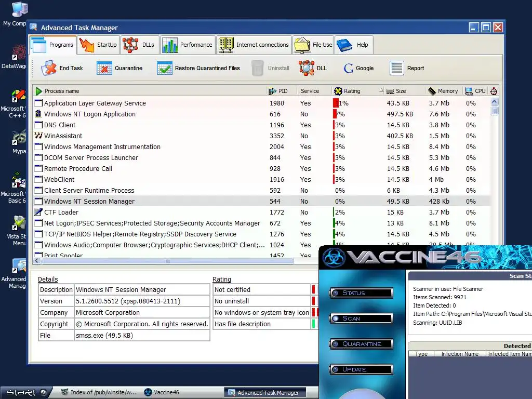Click the DLL molecule toolbar icon
532x399 pixels.
pos(307,68)
